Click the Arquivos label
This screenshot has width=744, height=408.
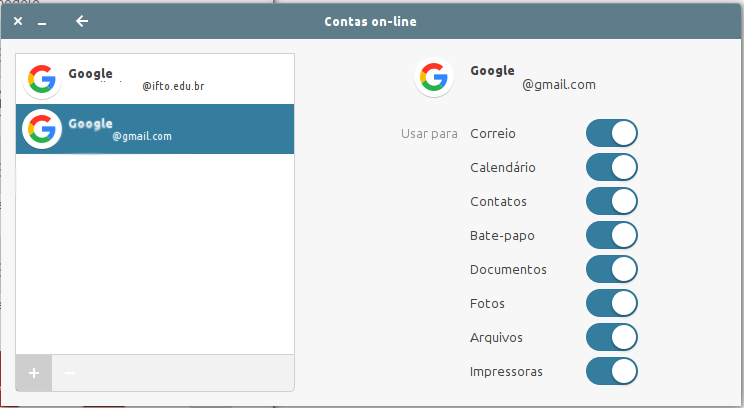pos(496,338)
